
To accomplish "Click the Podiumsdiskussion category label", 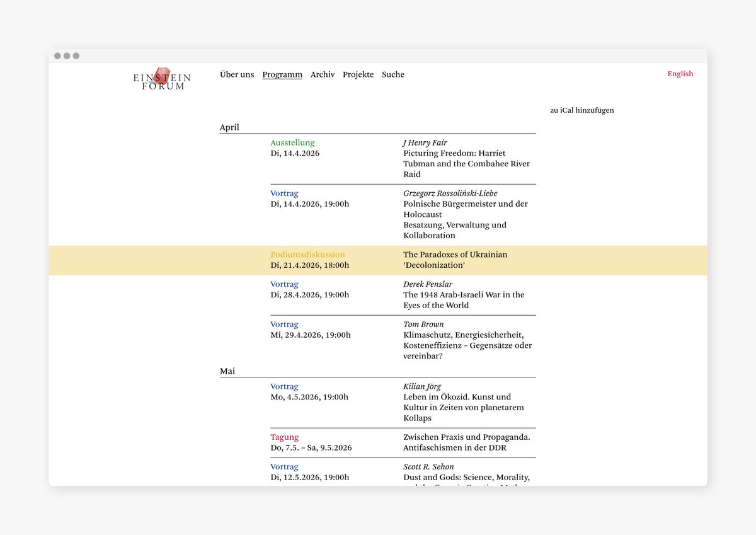I will point(308,255).
